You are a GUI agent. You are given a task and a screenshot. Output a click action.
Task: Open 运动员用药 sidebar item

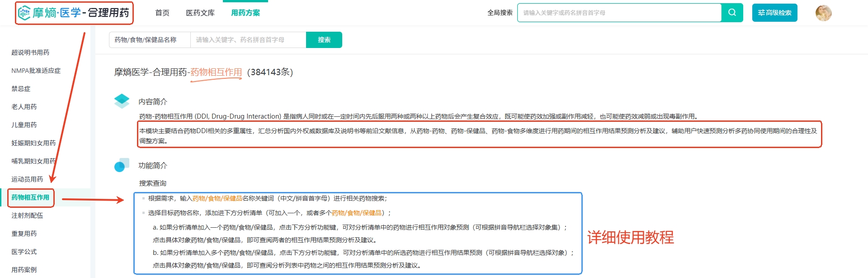[x=27, y=179]
